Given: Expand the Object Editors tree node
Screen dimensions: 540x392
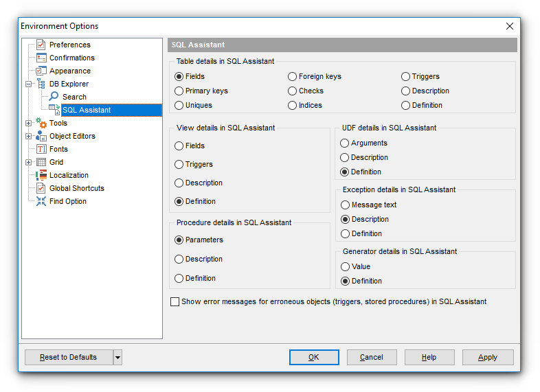Looking at the screenshot, I should [x=28, y=136].
